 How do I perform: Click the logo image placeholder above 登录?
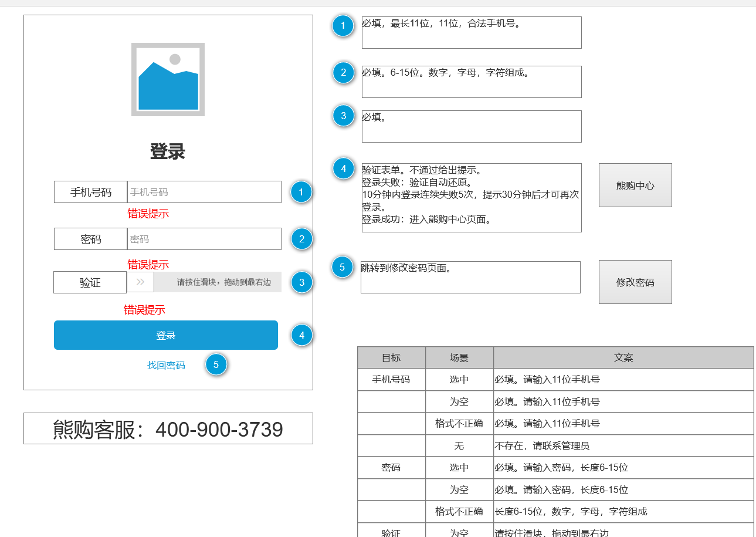pyautogui.click(x=168, y=79)
